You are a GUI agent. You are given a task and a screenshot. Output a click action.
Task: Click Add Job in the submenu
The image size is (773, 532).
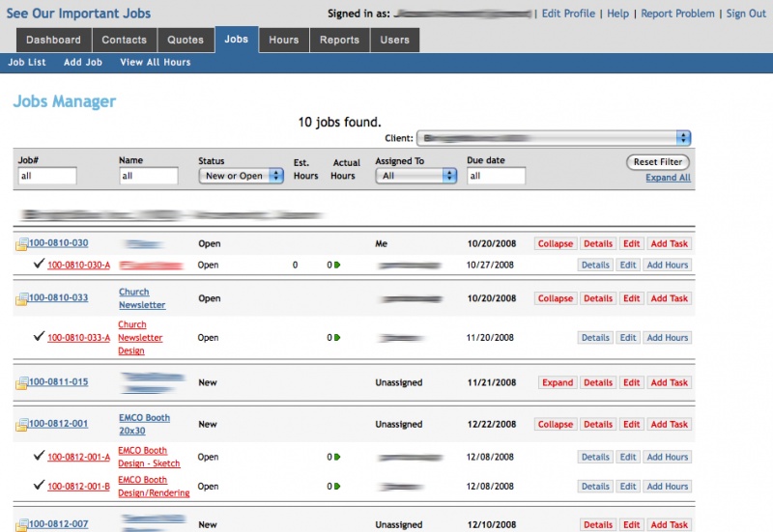coord(83,62)
